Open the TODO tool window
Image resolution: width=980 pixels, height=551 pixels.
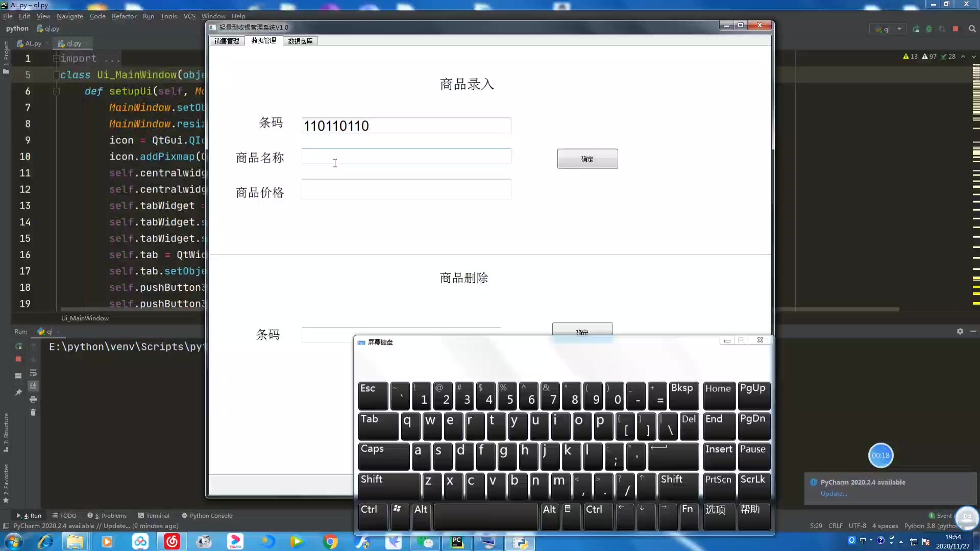(64, 516)
